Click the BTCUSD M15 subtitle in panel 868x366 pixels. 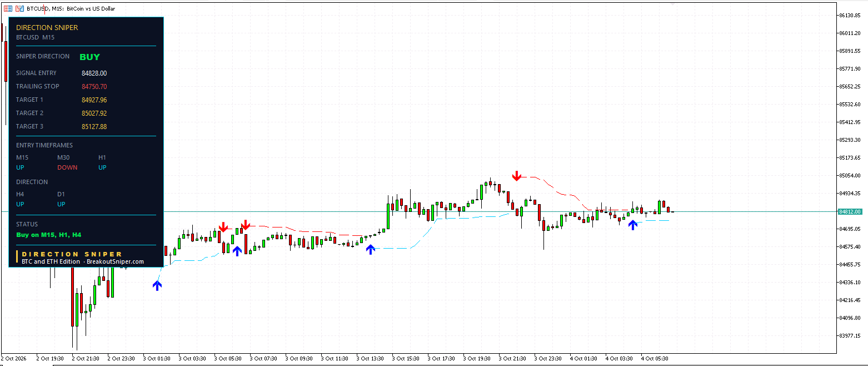click(x=35, y=37)
